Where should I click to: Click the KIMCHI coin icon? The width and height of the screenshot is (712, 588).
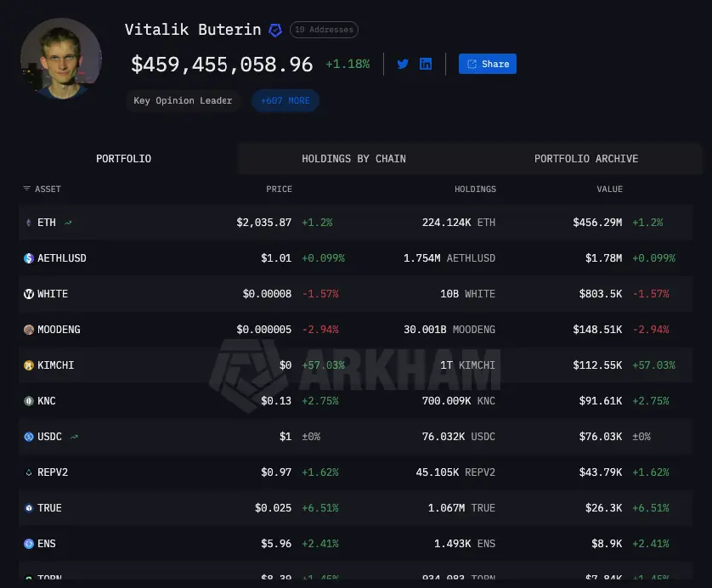click(x=28, y=365)
